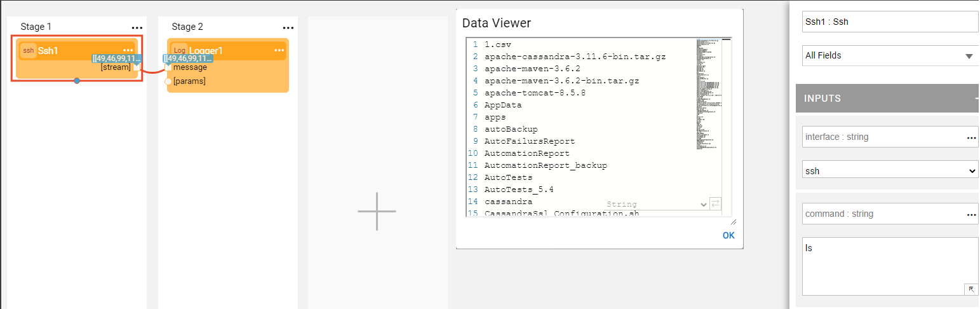Click the [stream] output port on Ssh1
This screenshot has width=980, height=309.
pyautogui.click(x=136, y=67)
